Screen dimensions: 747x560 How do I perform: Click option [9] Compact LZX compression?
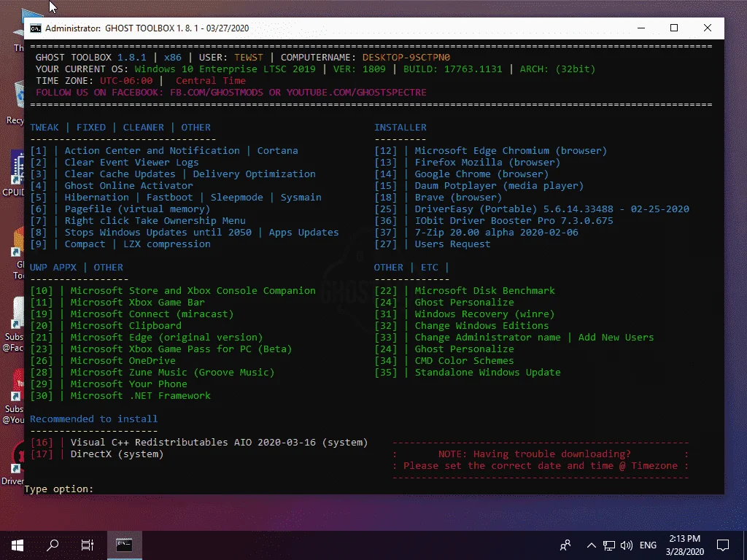pos(120,244)
